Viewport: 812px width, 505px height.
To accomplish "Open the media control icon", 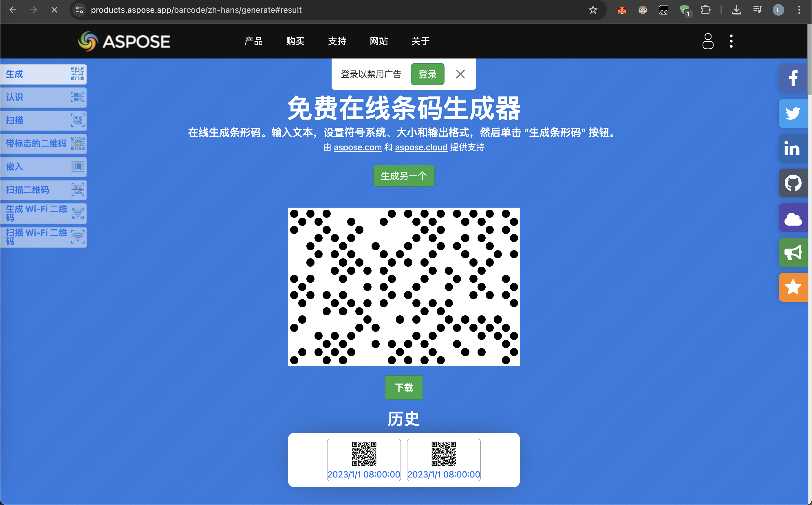I will tap(758, 10).
